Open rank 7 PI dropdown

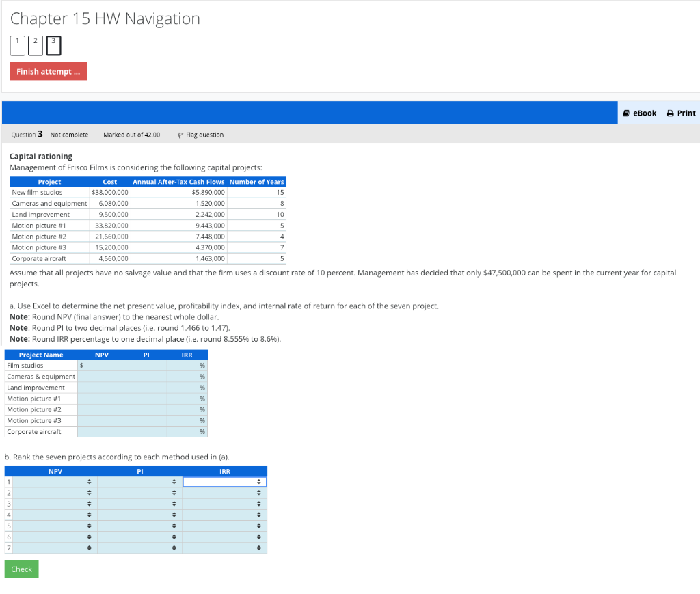point(139,548)
